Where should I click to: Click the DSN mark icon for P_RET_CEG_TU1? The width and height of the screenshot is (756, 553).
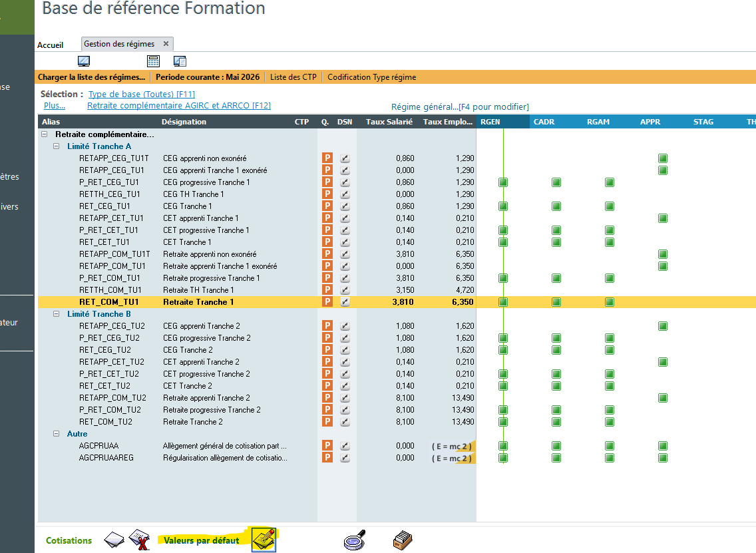click(x=345, y=182)
